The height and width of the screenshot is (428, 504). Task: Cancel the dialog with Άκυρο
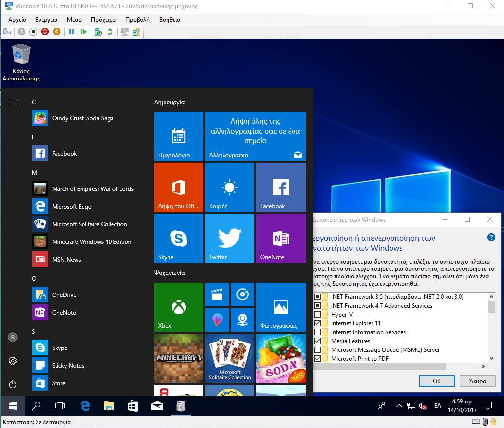coord(477,381)
